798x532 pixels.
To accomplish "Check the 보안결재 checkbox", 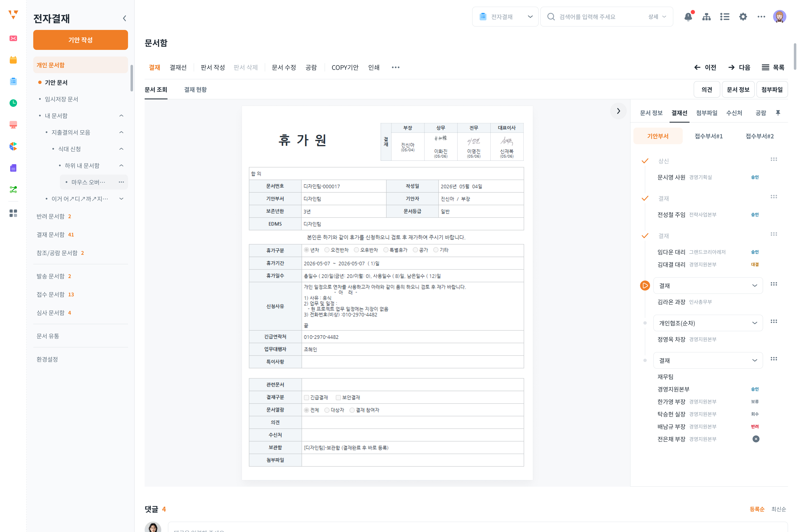I will click(x=338, y=398).
